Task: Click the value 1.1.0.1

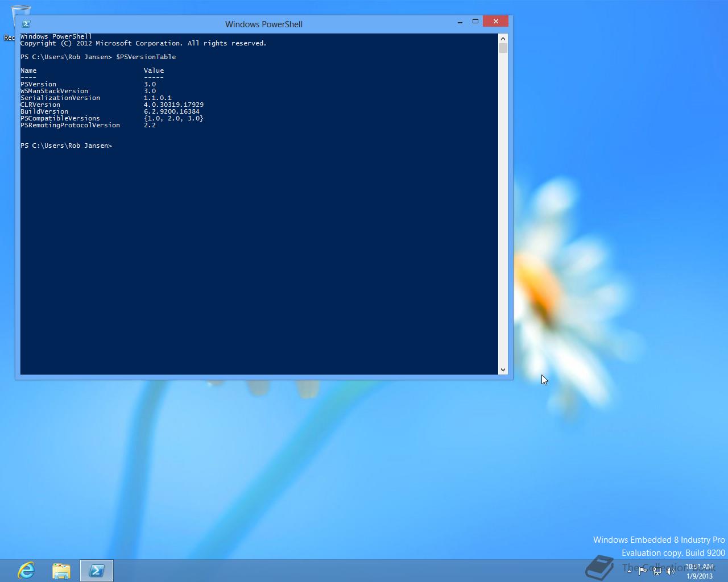Action: [x=158, y=98]
